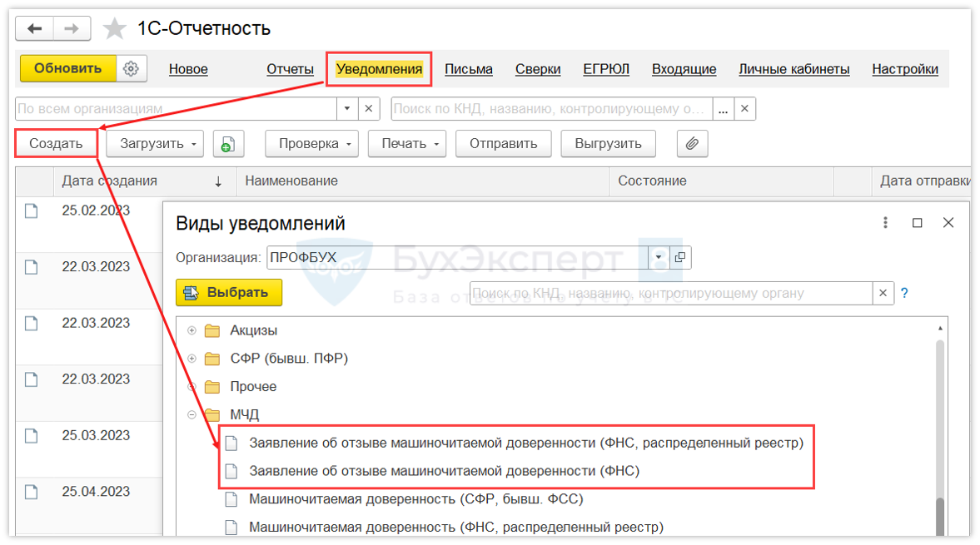Expand the СФР (бывш. ПФР) folder
This screenshot has height=545, width=980.
tap(192, 359)
